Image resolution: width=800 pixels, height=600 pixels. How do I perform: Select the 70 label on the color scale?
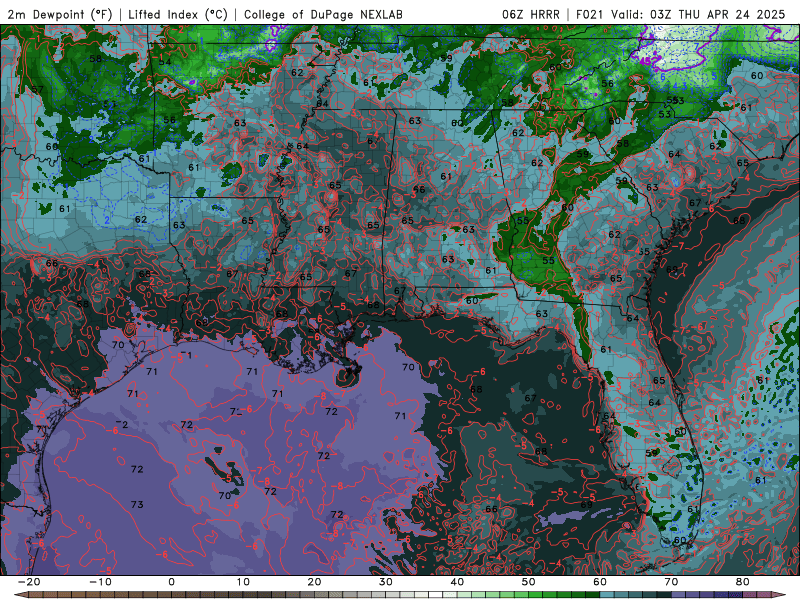pos(671,582)
